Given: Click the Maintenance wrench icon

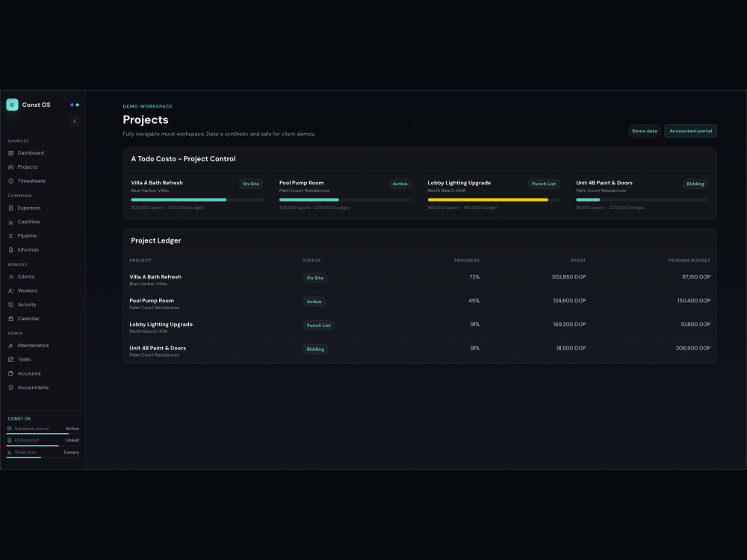Looking at the screenshot, I should tap(11, 346).
